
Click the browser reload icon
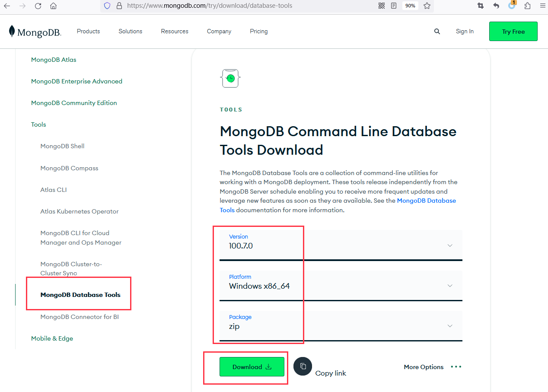point(38,6)
